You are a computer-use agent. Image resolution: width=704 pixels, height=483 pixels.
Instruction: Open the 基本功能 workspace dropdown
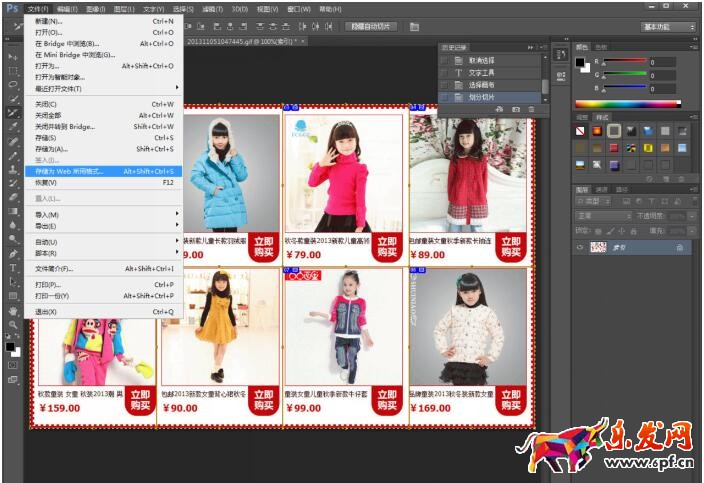(x=668, y=26)
